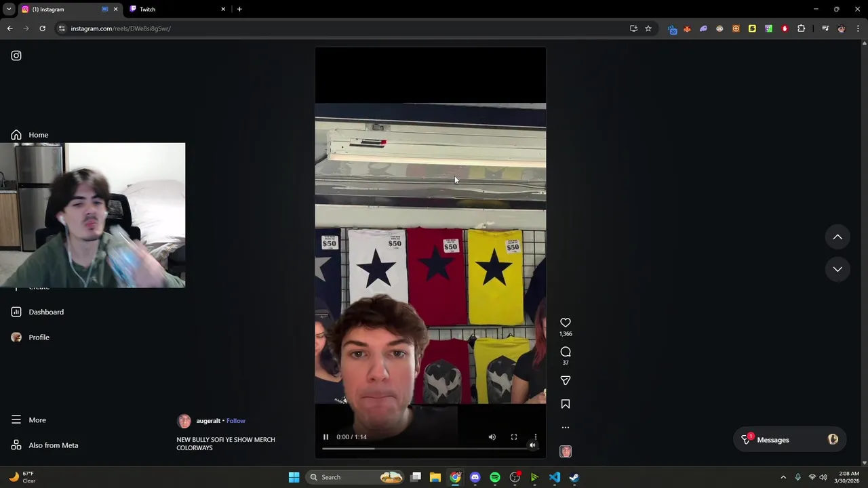
Task: Open the blue extension showing badge 20
Action: point(672,29)
